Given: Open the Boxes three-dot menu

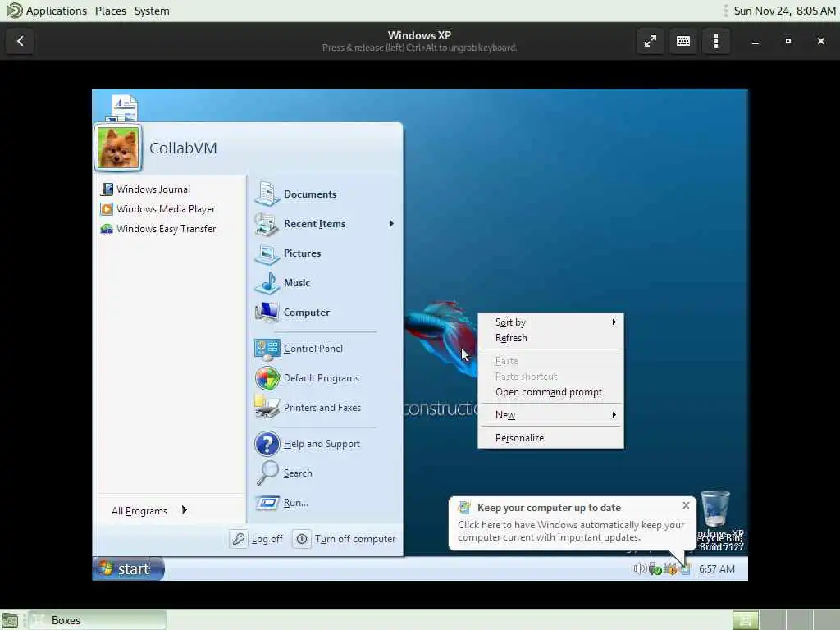Looking at the screenshot, I should (716, 41).
